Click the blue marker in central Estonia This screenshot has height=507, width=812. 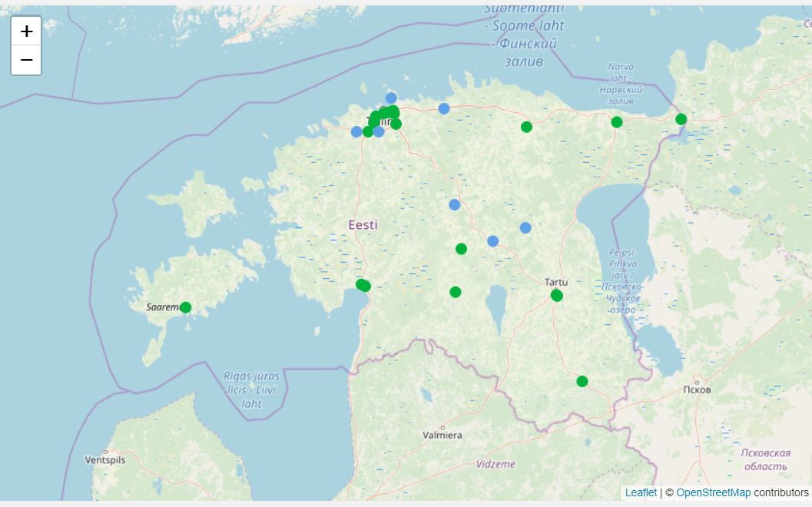(x=453, y=204)
